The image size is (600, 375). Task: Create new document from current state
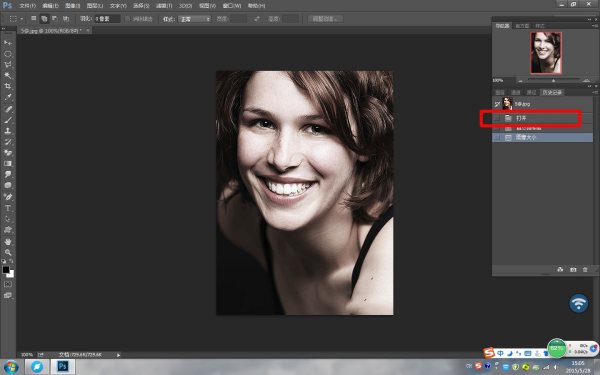tap(560, 270)
